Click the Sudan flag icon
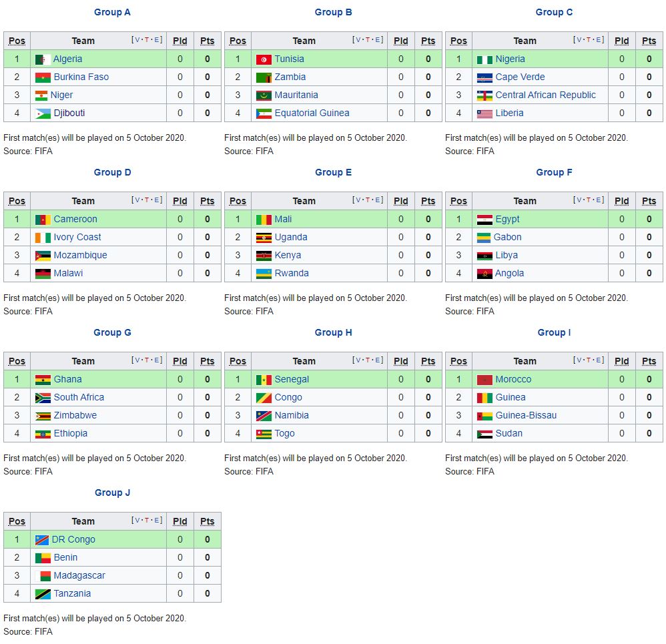The width and height of the screenshot is (666, 644). point(484,434)
